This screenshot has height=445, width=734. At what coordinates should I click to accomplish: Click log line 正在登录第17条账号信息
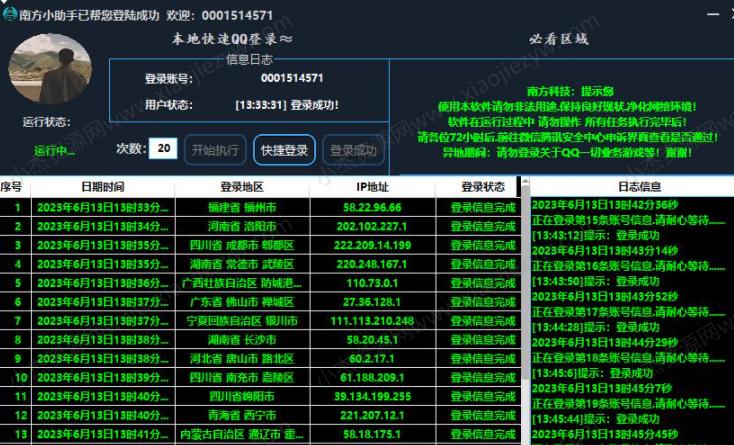coord(628,312)
